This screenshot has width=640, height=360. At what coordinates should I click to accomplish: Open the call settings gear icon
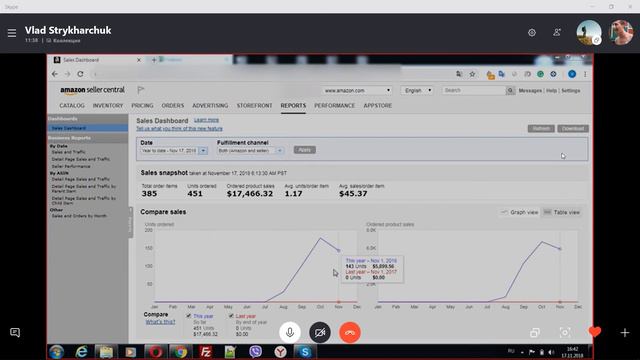(532, 33)
